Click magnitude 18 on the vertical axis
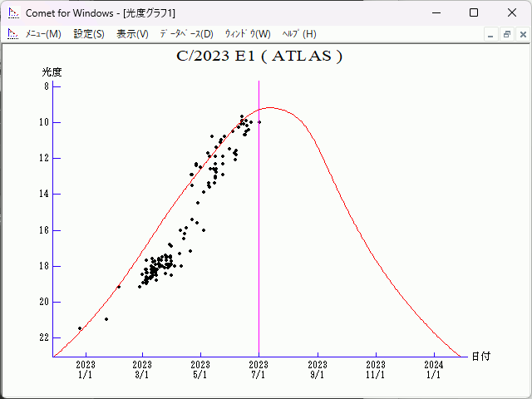The width and height of the screenshot is (532, 399). [x=44, y=266]
